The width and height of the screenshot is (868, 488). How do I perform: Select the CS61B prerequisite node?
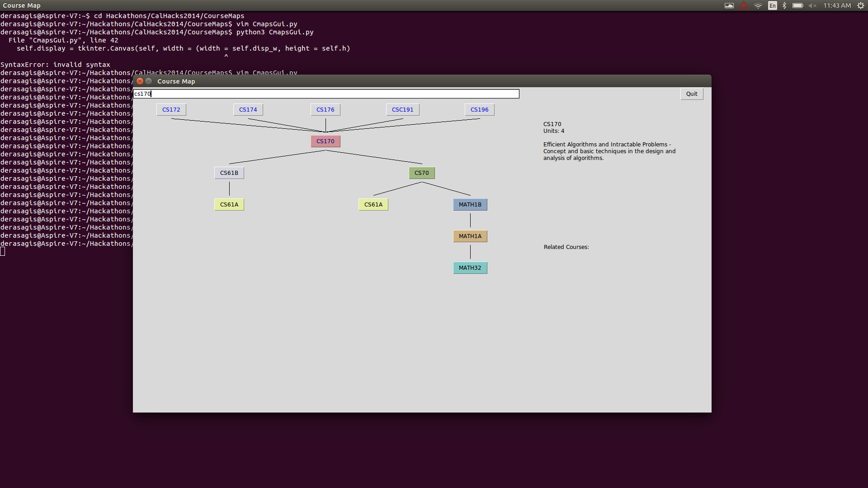pyautogui.click(x=229, y=173)
